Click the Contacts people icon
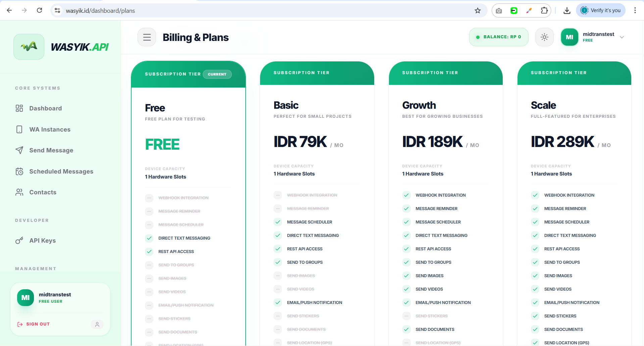The height and width of the screenshot is (346, 644). click(19, 192)
